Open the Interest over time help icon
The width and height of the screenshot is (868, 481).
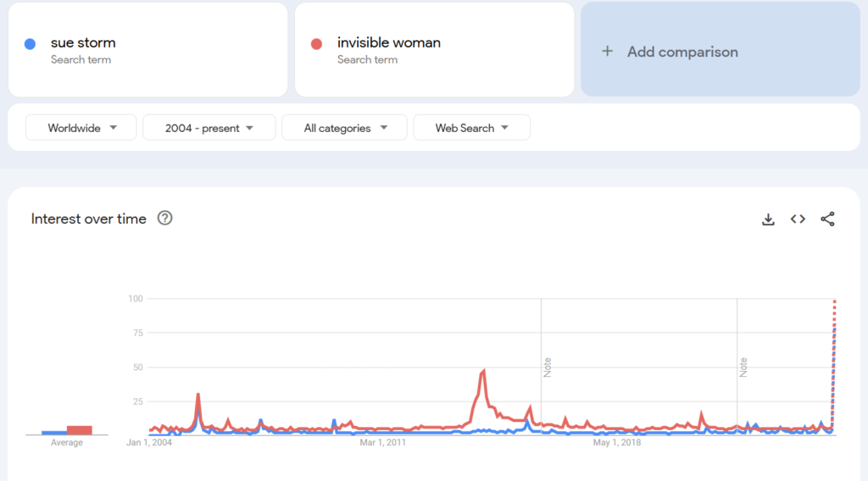[x=165, y=218]
